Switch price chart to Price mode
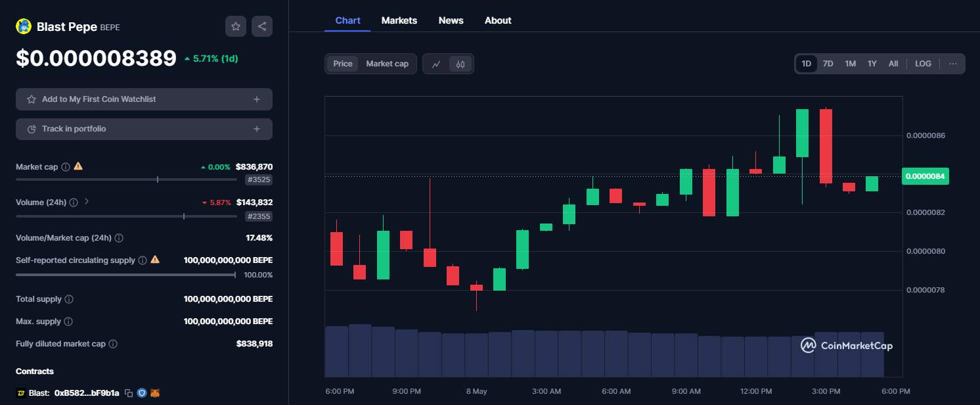The image size is (980, 405). point(342,63)
